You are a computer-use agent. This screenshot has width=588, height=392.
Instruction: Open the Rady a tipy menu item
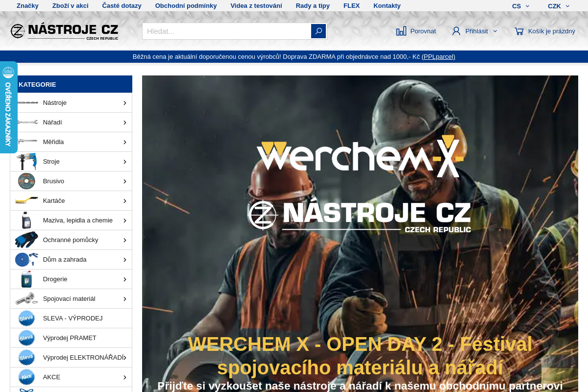pos(313,6)
